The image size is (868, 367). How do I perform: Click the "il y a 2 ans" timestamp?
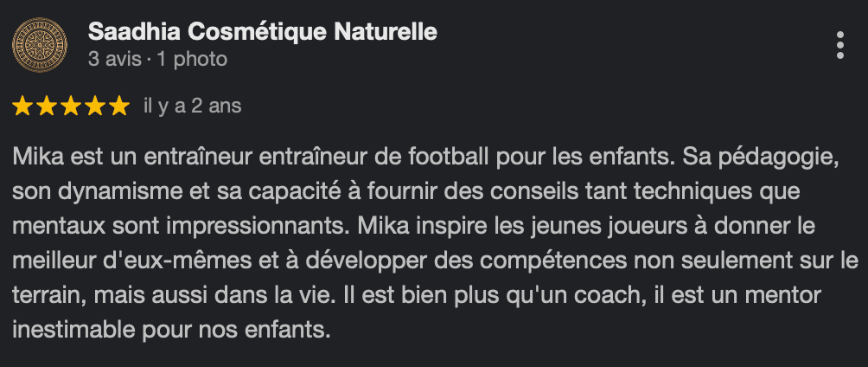pyautogui.click(x=192, y=106)
